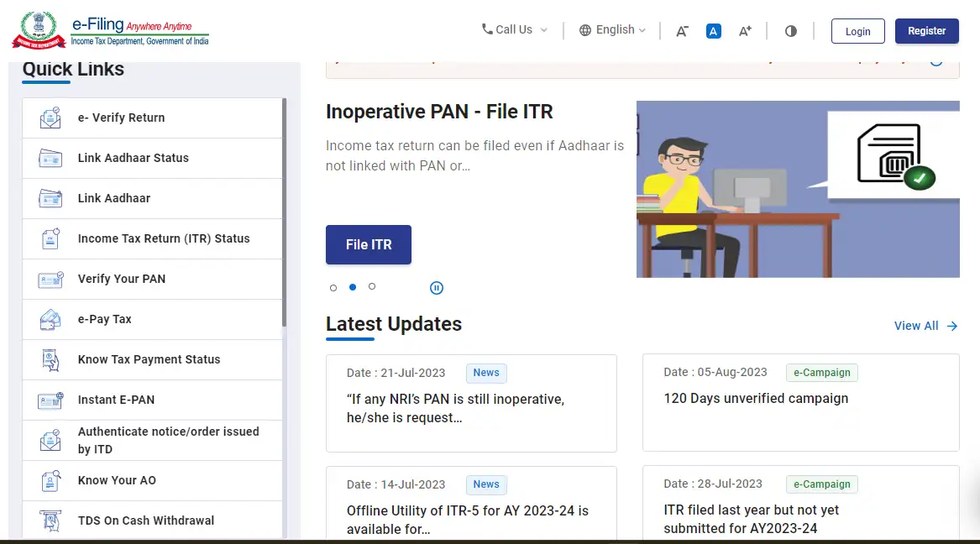This screenshot has width=980, height=544.
Task: Select the Know Your AO document icon
Action: click(50, 480)
